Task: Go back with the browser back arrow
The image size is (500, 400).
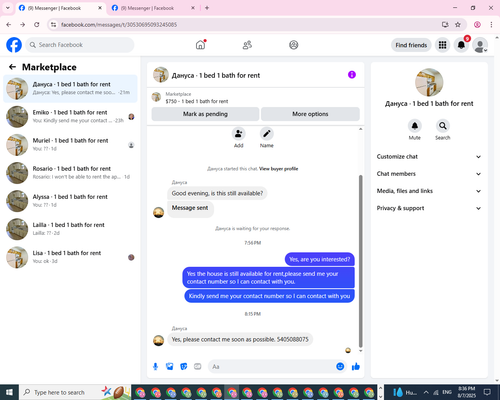Action: point(9,25)
